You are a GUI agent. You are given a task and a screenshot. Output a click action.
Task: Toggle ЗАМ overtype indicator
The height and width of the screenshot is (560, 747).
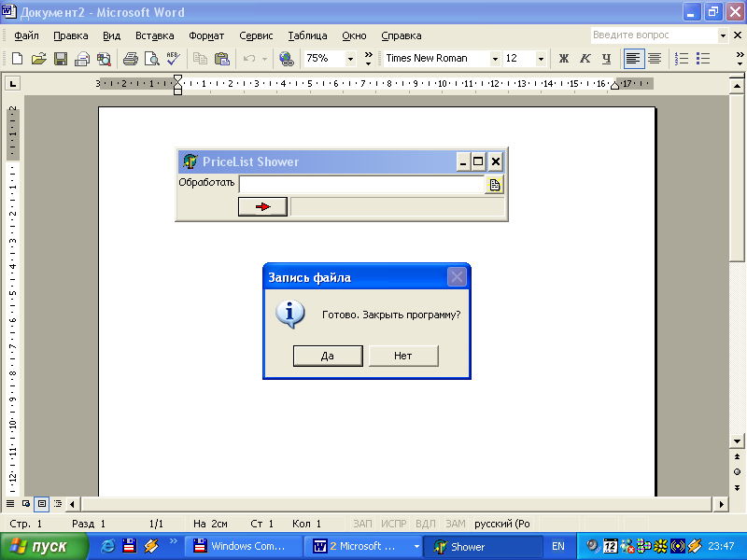(x=456, y=524)
